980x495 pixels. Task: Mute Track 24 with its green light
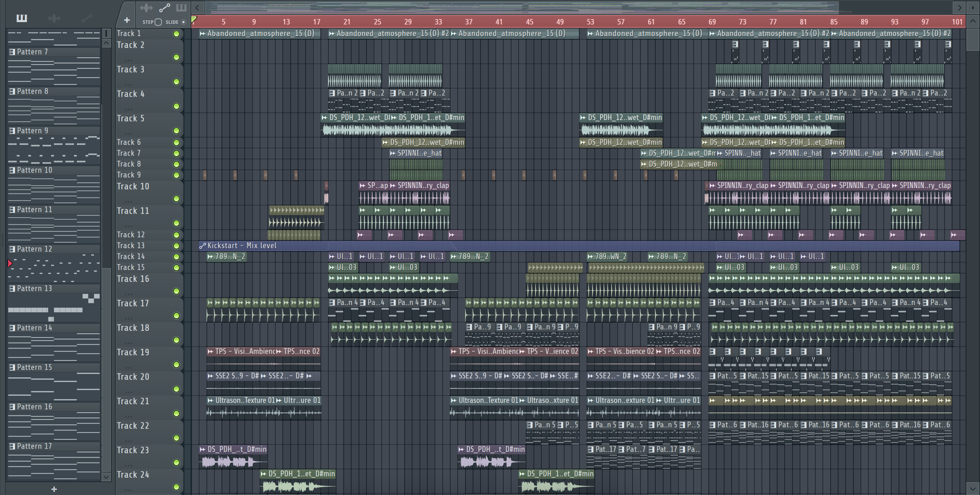click(x=176, y=487)
